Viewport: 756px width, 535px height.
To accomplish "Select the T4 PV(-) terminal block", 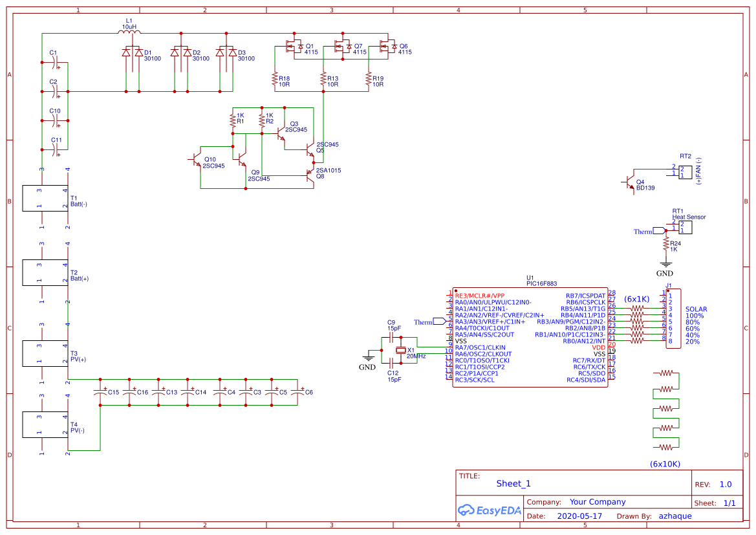I will (45, 424).
